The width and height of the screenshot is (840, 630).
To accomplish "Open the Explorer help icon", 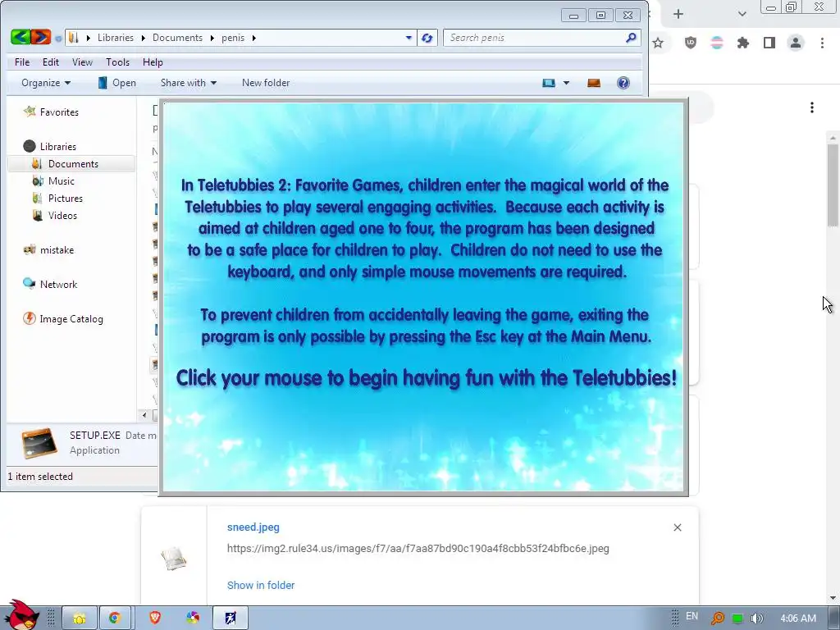I will coord(623,83).
